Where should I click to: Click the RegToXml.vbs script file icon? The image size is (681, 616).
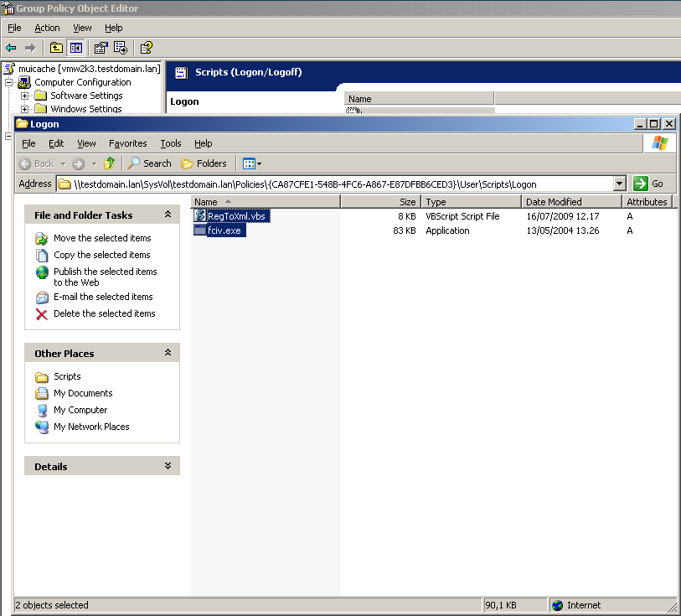point(200,215)
